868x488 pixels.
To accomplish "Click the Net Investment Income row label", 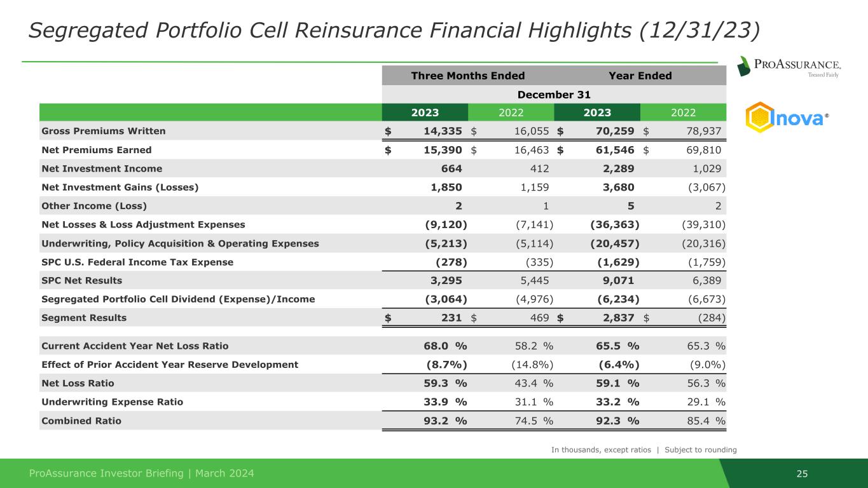I will tap(102, 169).
